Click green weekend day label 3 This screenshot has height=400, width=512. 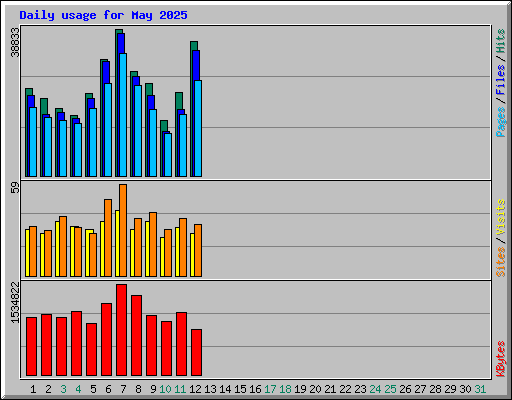pos(63,389)
